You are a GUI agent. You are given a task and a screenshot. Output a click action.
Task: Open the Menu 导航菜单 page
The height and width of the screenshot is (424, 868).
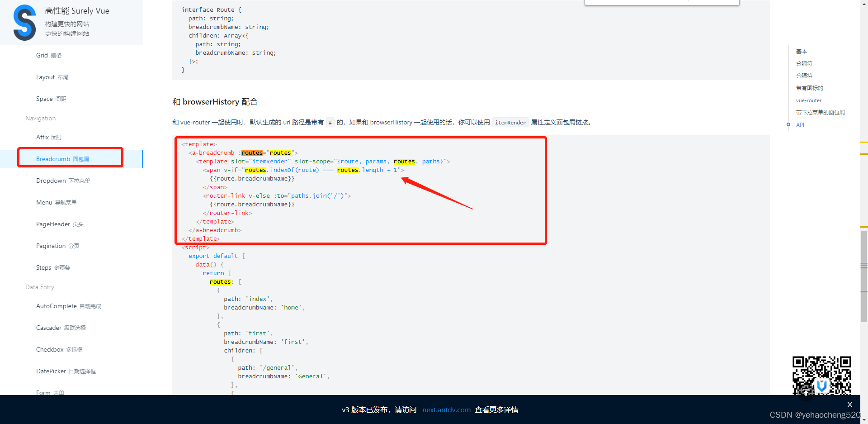[57, 202]
